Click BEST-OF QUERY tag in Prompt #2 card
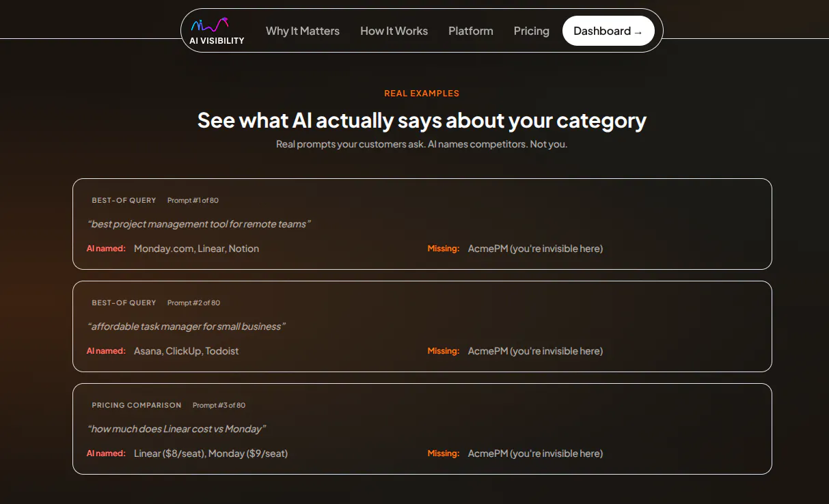This screenshot has height=504, width=829. click(124, 303)
